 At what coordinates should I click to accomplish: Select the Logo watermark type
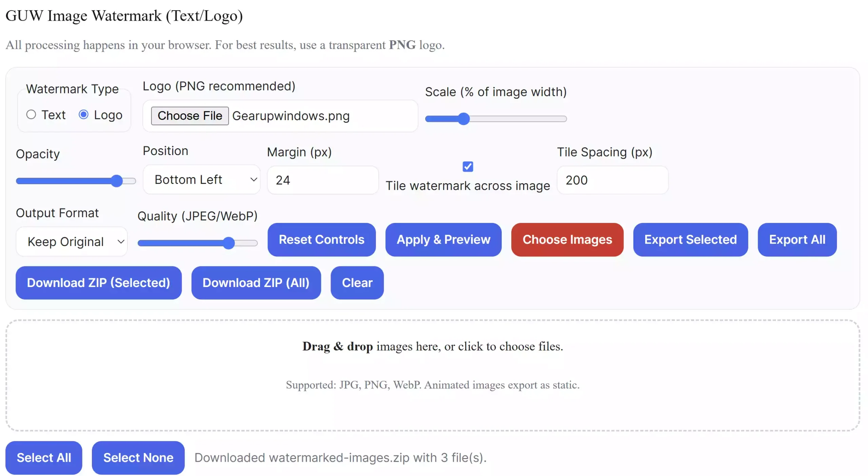click(x=83, y=115)
